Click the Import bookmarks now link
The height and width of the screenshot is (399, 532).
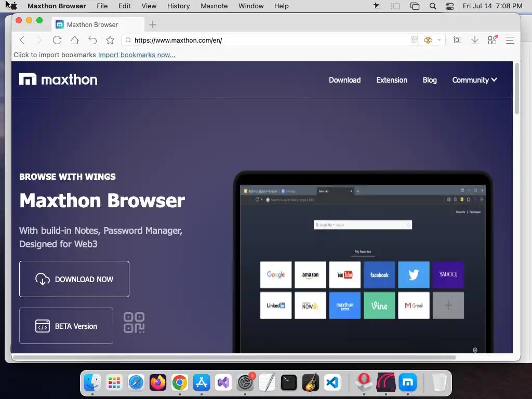pos(137,55)
